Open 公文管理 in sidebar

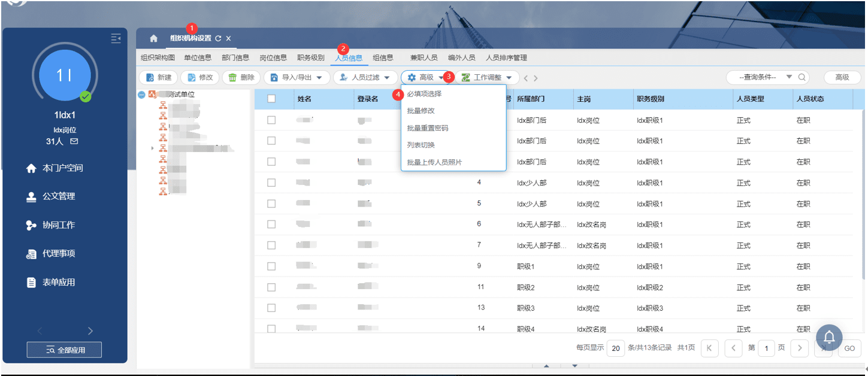tap(51, 196)
